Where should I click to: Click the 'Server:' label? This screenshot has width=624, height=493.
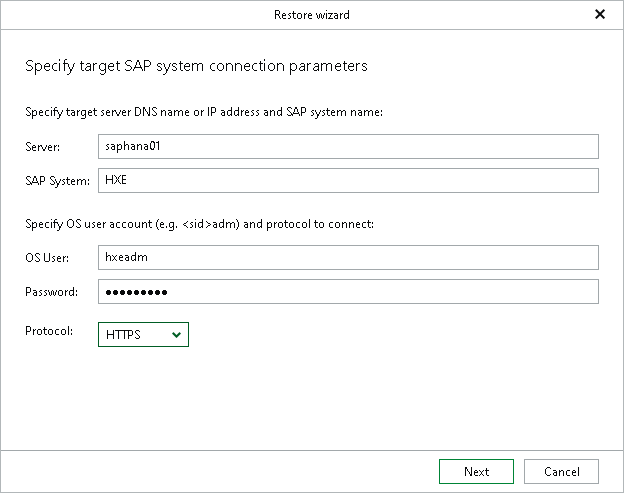43,148
